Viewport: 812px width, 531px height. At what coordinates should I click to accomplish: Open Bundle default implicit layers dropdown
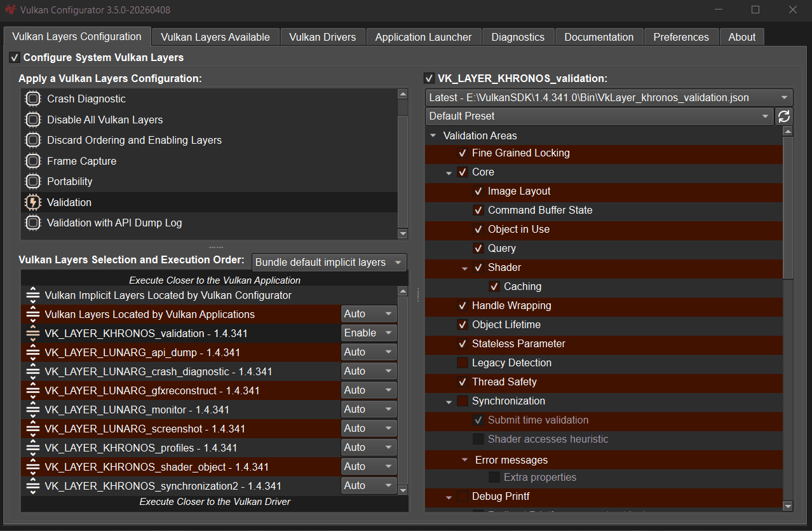[x=329, y=263]
